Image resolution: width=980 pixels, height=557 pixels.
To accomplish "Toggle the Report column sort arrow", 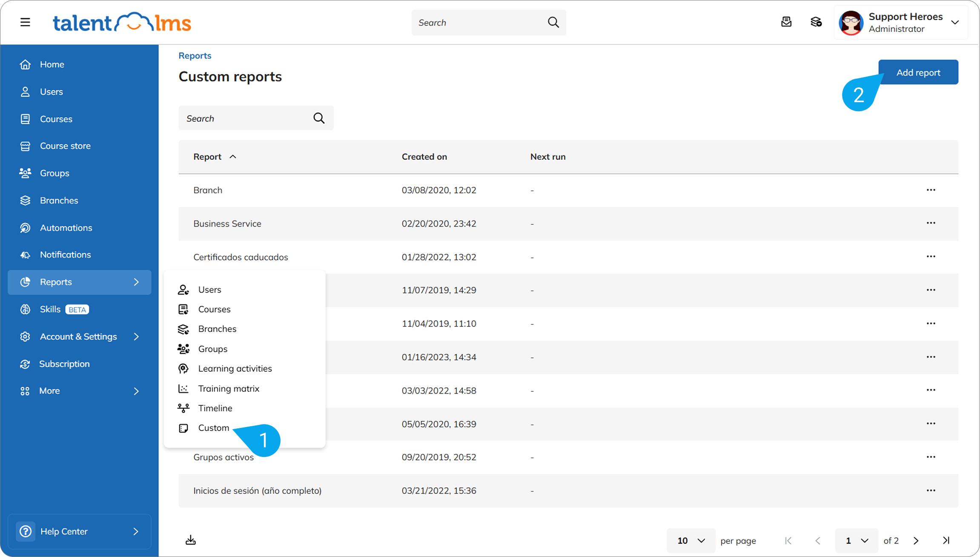I will point(233,157).
